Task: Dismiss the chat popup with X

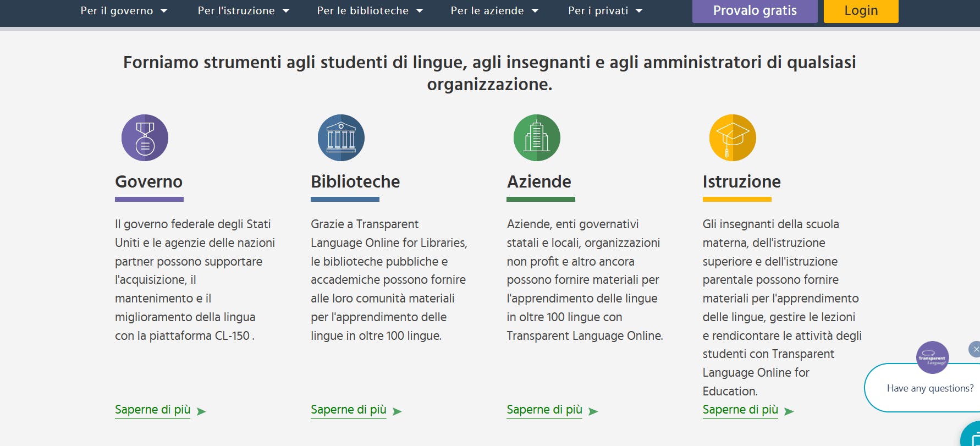Action: (x=975, y=349)
